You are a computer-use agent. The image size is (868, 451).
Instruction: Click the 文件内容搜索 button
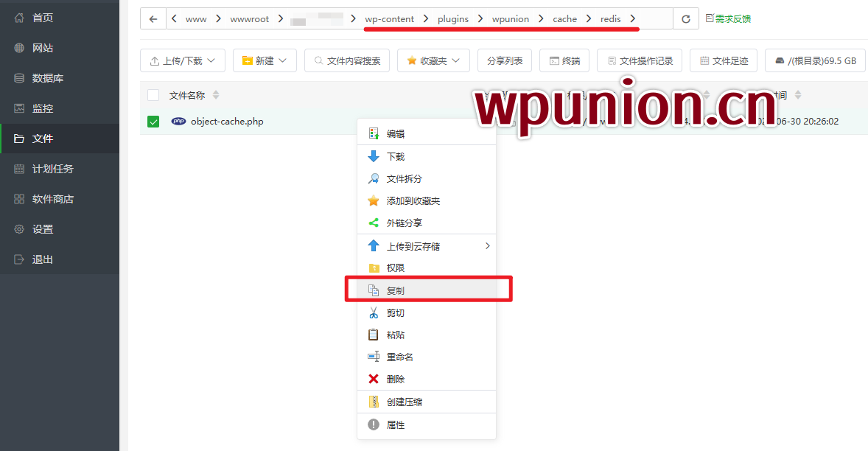[x=347, y=61]
